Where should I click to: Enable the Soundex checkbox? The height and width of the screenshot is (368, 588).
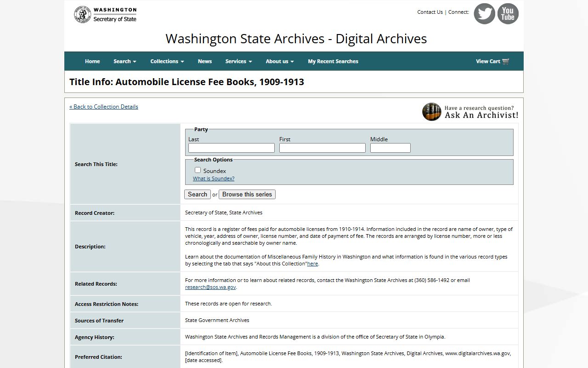click(198, 170)
